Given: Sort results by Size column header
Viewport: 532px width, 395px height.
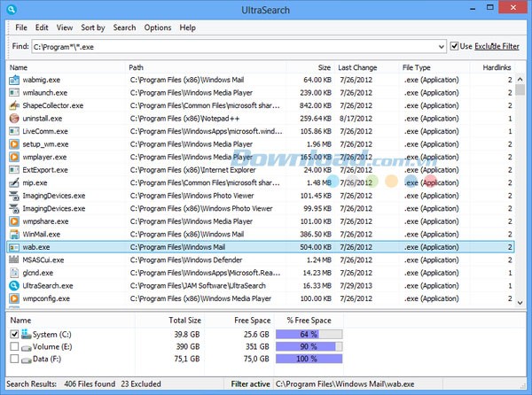Looking at the screenshot, I should (324, 67).
